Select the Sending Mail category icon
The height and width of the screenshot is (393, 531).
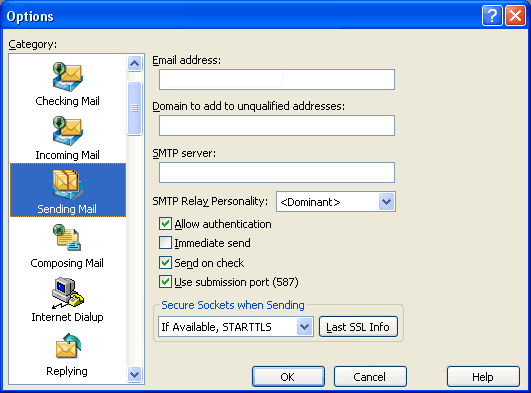click(68, 184)
